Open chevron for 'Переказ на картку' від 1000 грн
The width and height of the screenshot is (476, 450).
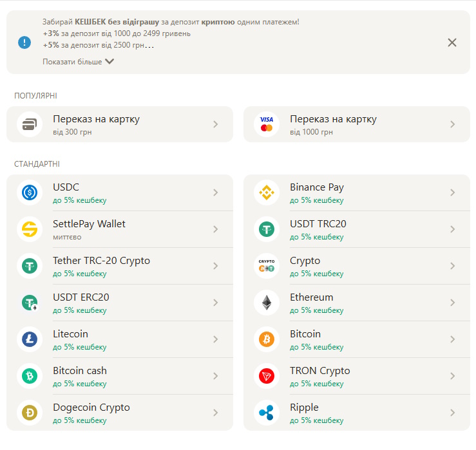click(453, 124)
